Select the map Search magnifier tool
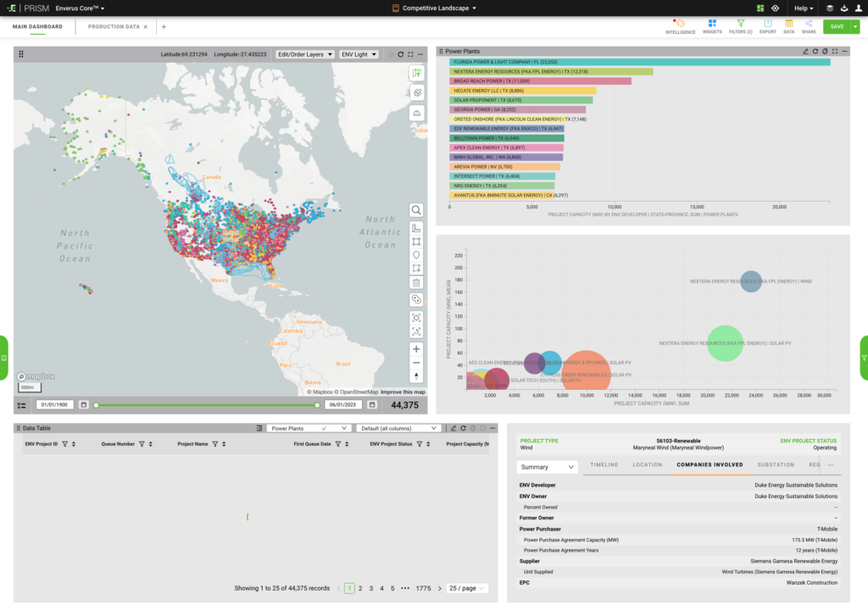This screenshot has height=616, width=868. (416, 209)
